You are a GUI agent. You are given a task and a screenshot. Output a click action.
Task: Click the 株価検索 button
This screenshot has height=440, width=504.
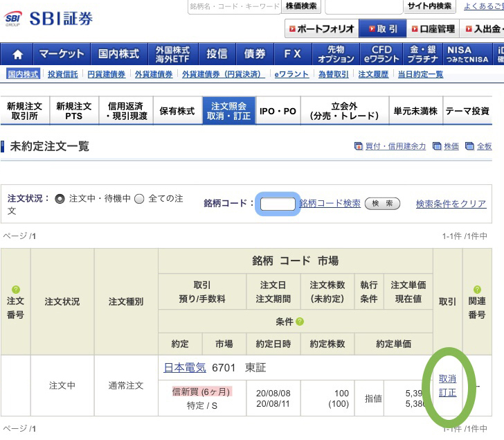coord(301,6)
